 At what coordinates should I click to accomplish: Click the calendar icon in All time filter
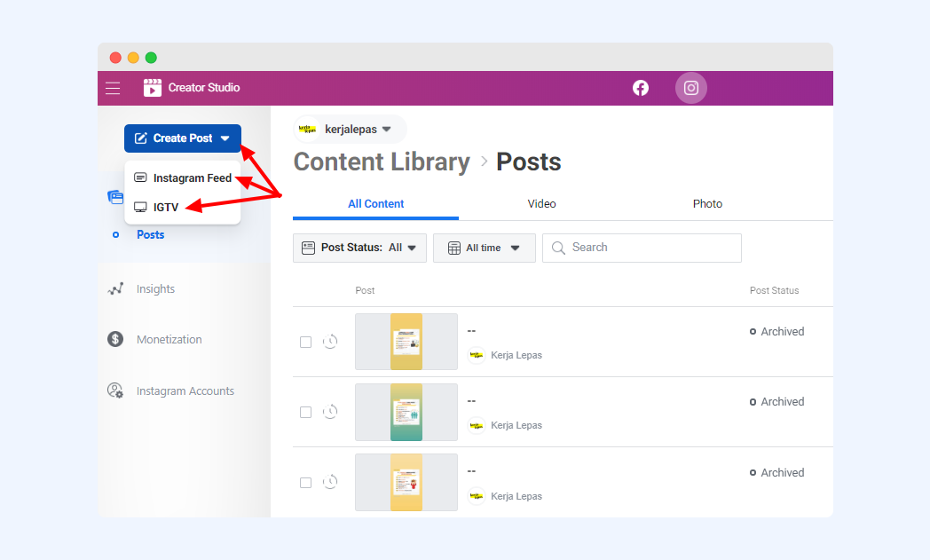[x=453, y=248]
